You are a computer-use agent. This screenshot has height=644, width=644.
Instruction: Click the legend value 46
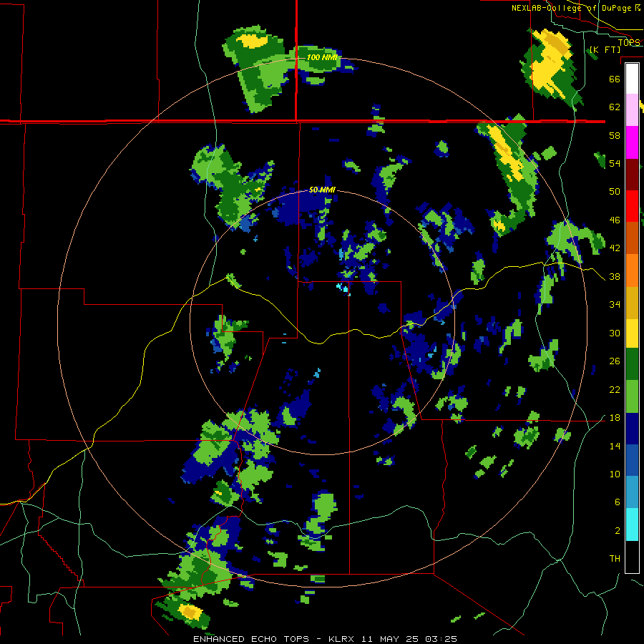(615, 220)
